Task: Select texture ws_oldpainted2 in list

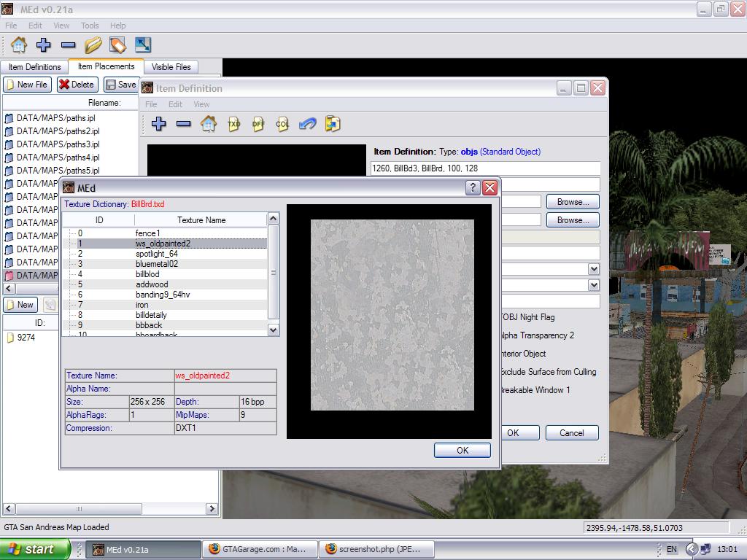Action: click(165, 244)
